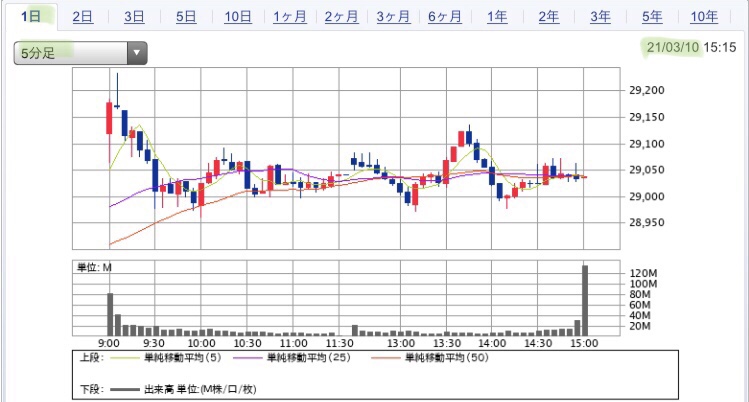This screenshot has height=402, width=749.
Task: Click the 29,000 price axis label
Action: click(647, 197)
